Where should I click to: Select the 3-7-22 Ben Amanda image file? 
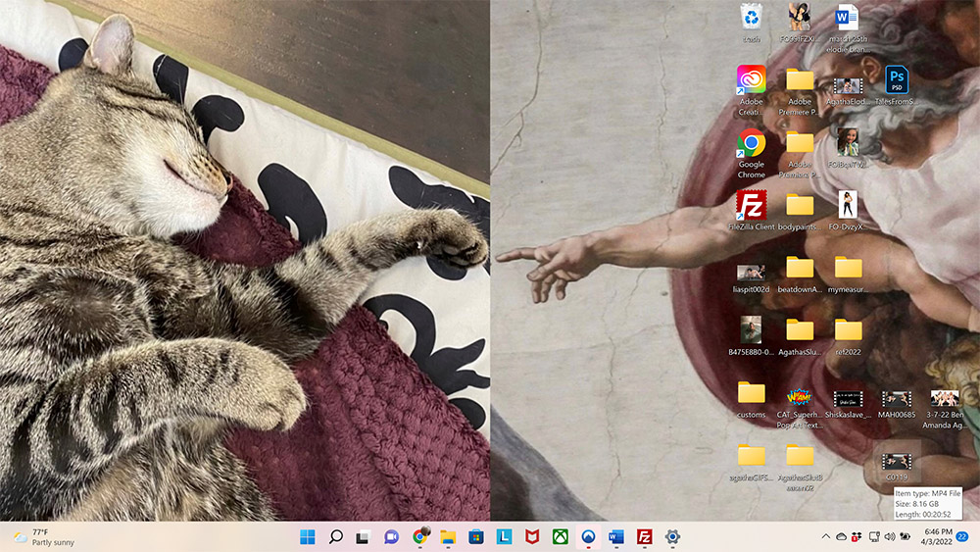coord(945,398)
